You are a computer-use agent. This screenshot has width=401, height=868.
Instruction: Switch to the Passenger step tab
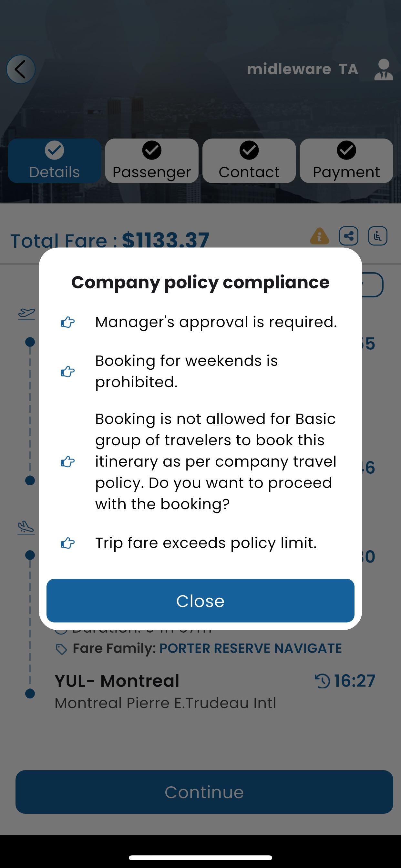pyautogui.click(x=152, y=161)
